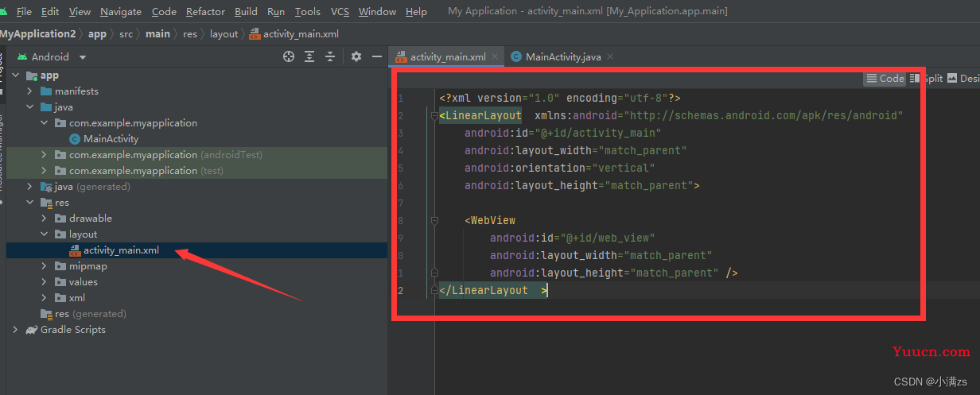Click the xml version declaration line
The image size is (980, 395).
tap(560, 98)
